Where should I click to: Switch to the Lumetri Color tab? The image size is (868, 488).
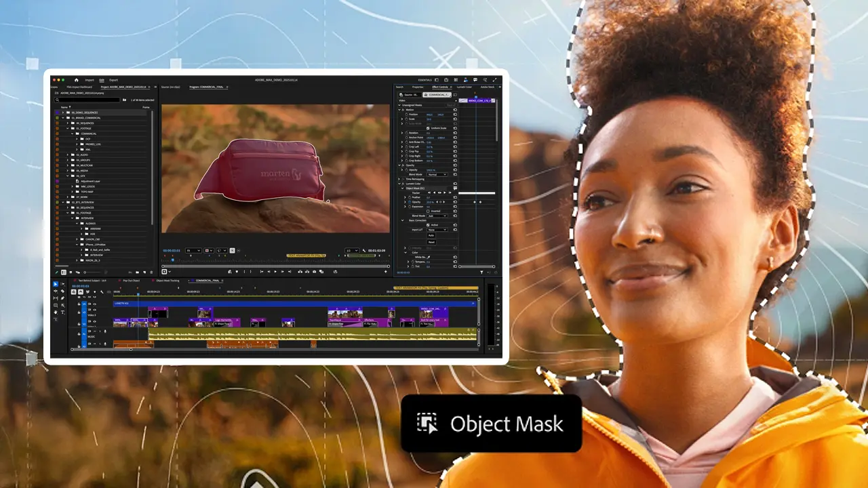[x=464, y=87]
